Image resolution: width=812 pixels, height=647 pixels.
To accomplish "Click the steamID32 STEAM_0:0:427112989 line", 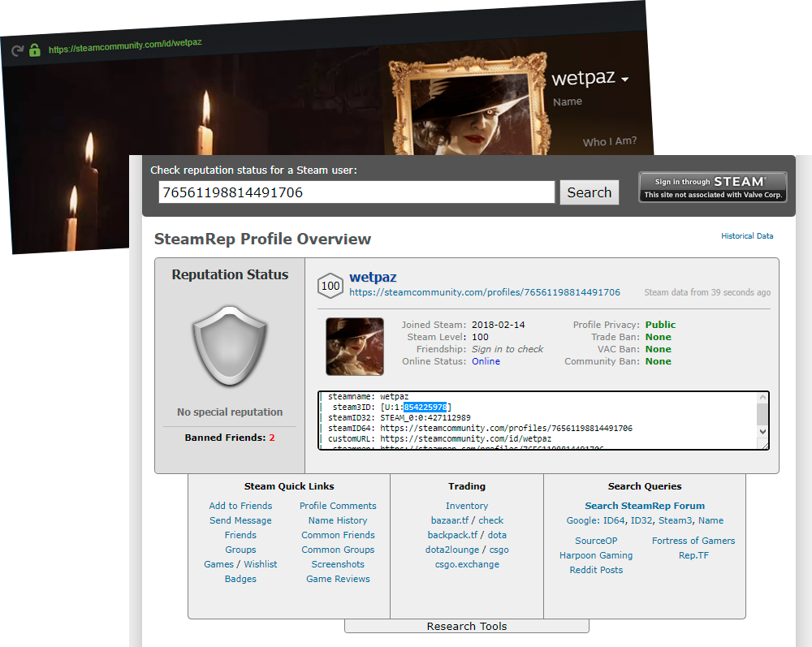I will (400, 418).
